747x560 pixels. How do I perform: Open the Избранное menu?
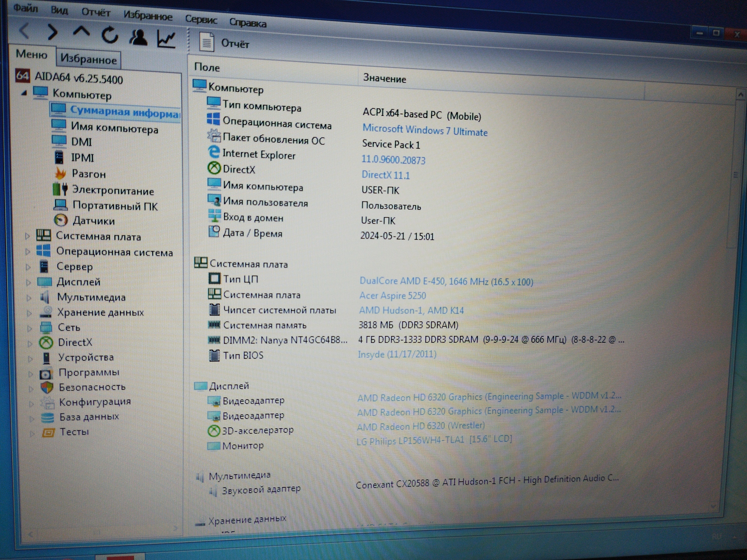pos(148,16)
